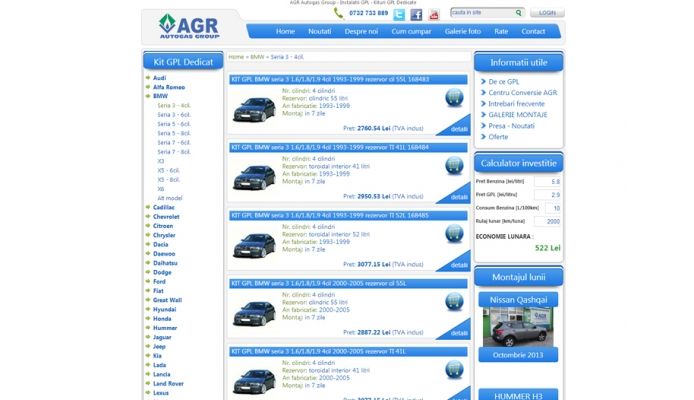The width and height of the screenshot is (694, 400).
Task: Click the Home breadcrumb link
Action: pos(236,57)
